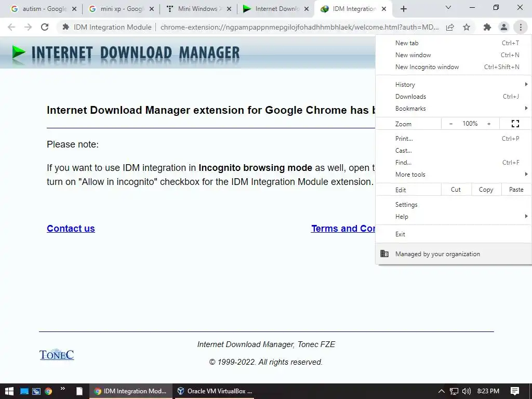Open the volume speaker tray icon
532x399 pixels.
[467, 391]
